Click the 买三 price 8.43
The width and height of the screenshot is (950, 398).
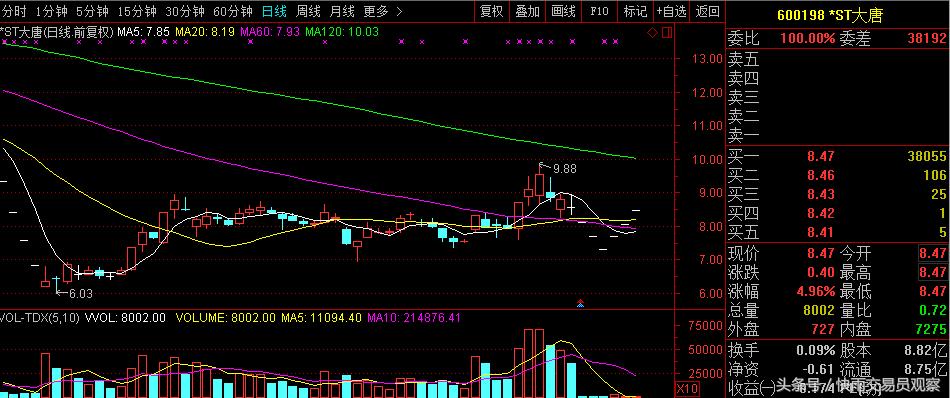(x=820, y=194)
